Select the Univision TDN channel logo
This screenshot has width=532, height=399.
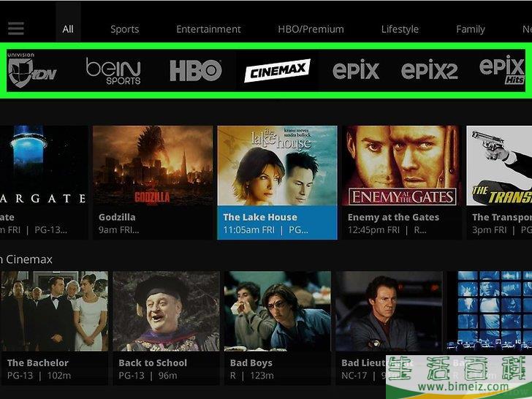coord(32,70)
